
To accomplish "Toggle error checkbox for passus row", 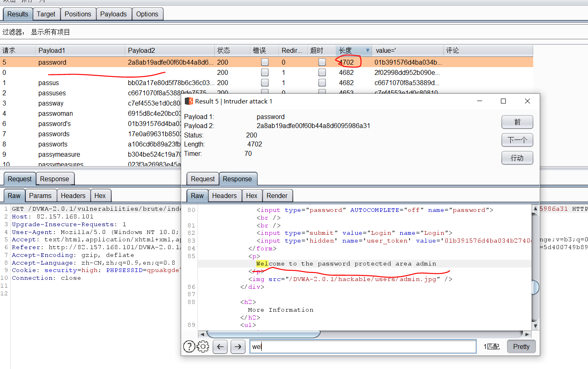I will [265, 83].
